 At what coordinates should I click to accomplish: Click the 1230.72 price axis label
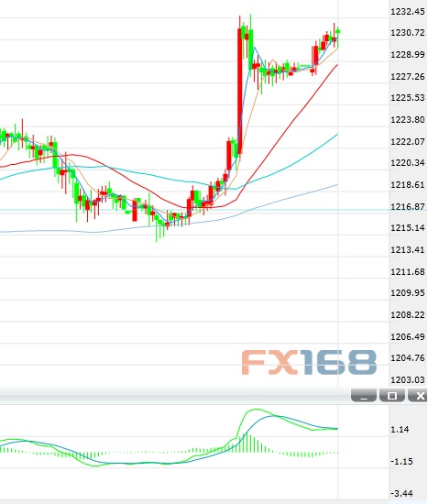pyautogui.click(x=408, y=33)
